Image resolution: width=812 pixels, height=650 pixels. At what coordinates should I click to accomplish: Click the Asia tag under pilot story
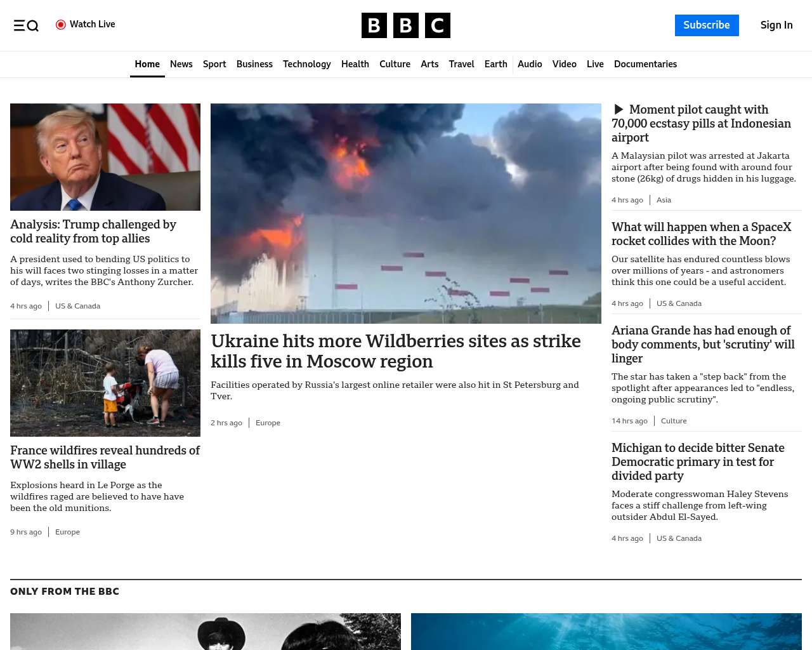(x=664, y=200)
